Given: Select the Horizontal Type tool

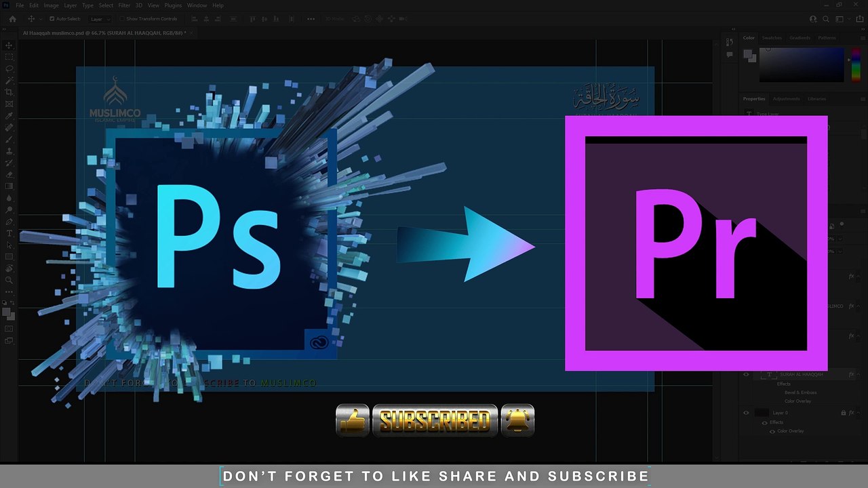Looking at the screenshot, I should point(9,234).
